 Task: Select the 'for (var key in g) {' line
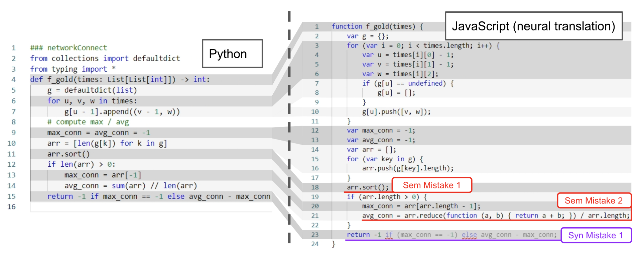pos(385,159)
